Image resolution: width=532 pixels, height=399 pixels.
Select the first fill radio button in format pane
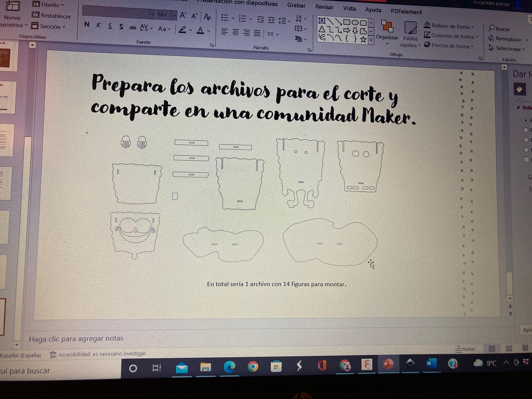click(526, 120)
